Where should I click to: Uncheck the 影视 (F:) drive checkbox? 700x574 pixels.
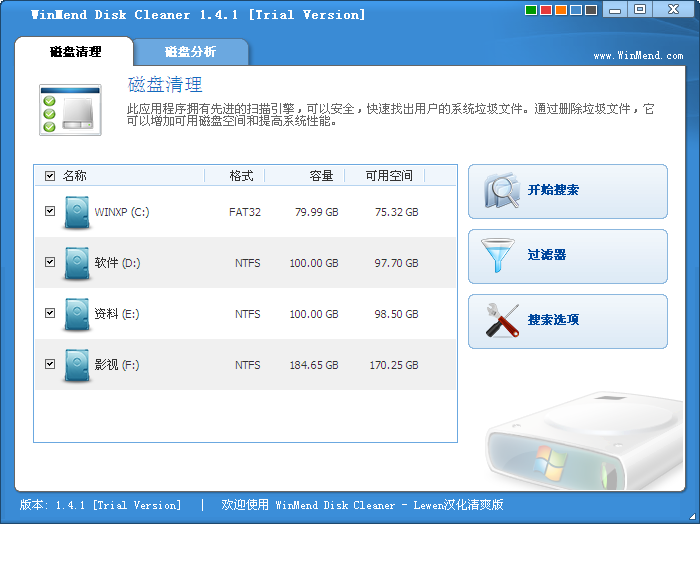[x=50, y=364]
